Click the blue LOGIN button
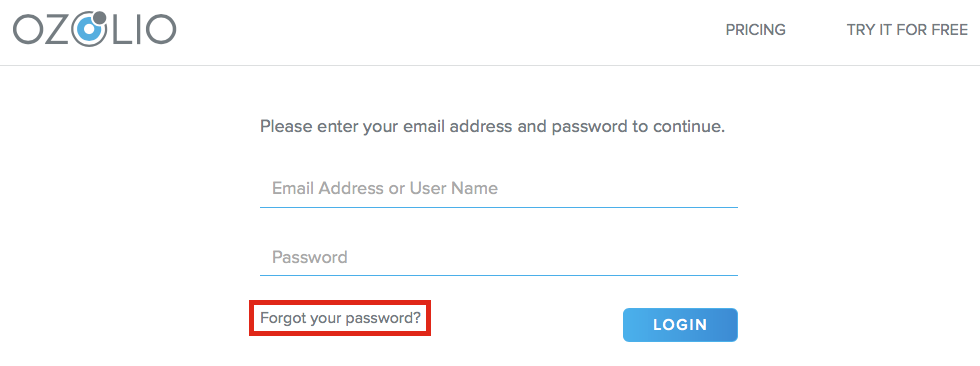 pos(680,325)
